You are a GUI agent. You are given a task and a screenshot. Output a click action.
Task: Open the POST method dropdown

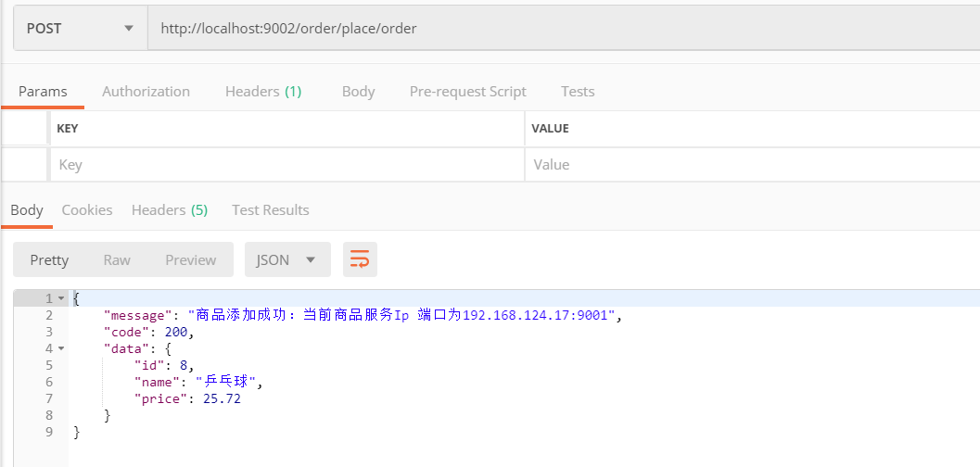pos(81,28)
